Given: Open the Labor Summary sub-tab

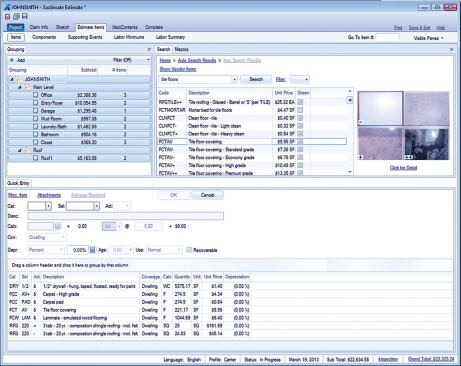Looking at the screenshot, I should 170,37.
